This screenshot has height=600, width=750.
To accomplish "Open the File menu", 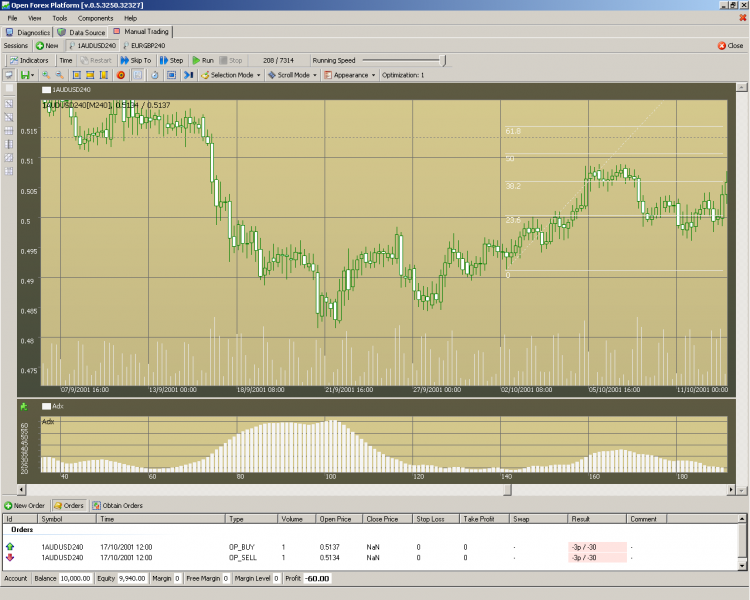I will [12, 18].
